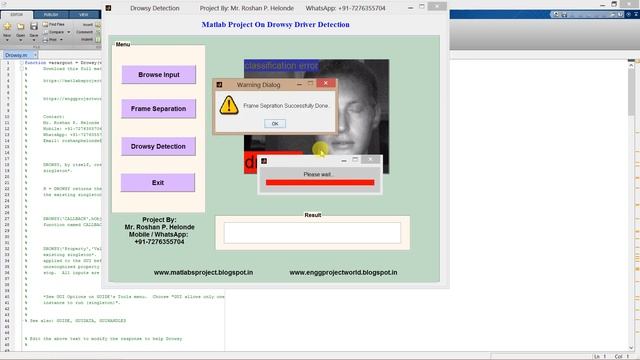Click the Insert option in the toolstrip
Image resolution: width=640 pixels, height=360 pixels.
pyautogui.click(x=88, y=24)
